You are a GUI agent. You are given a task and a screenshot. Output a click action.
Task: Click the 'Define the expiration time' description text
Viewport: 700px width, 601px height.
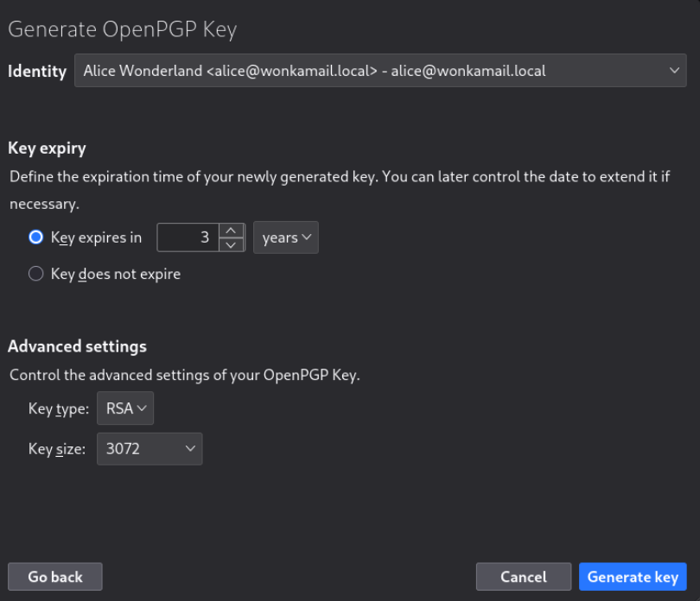point(340,190)
